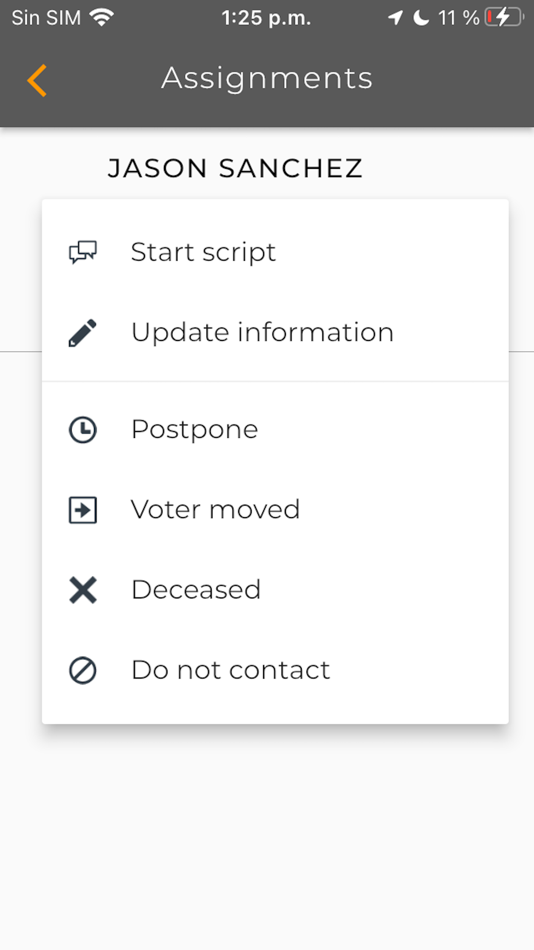Tap the location arrow status icon
Screen dimensions: 534x950
pos(395,18)
